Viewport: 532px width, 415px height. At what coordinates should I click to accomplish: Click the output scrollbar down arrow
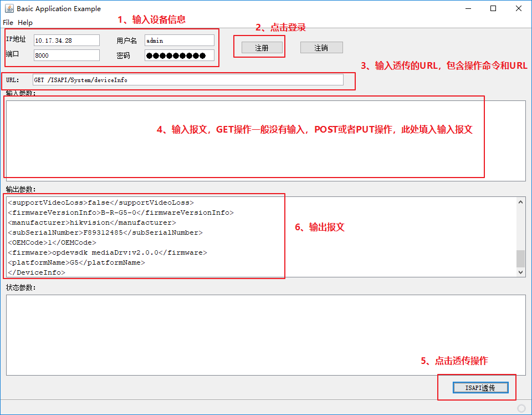click(520, 272)
